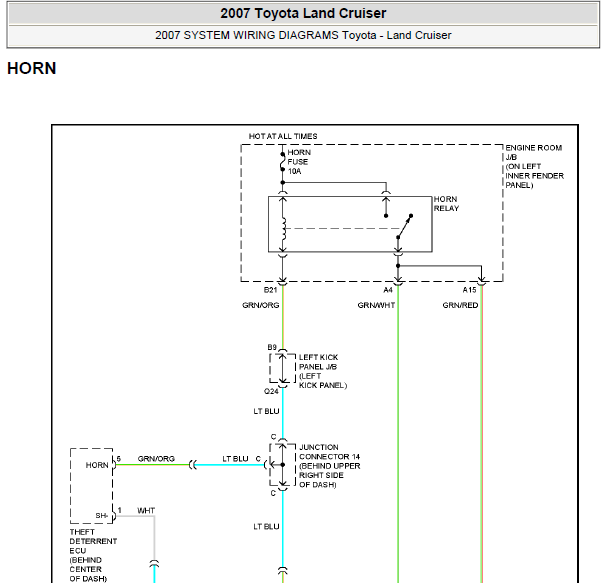Select "LT BLU" label on the horizontal wire
This screenshot has width=602, height=583.
235,459
